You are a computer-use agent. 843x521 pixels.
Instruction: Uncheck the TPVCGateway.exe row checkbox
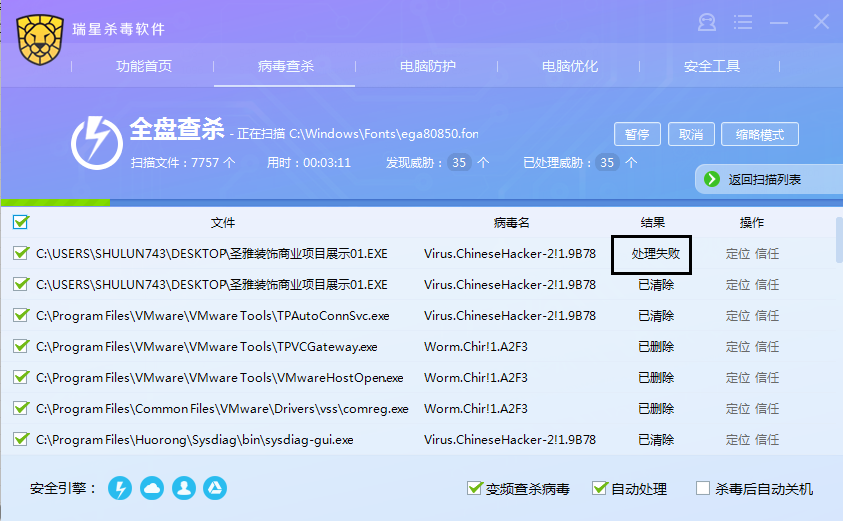point(21,346)
